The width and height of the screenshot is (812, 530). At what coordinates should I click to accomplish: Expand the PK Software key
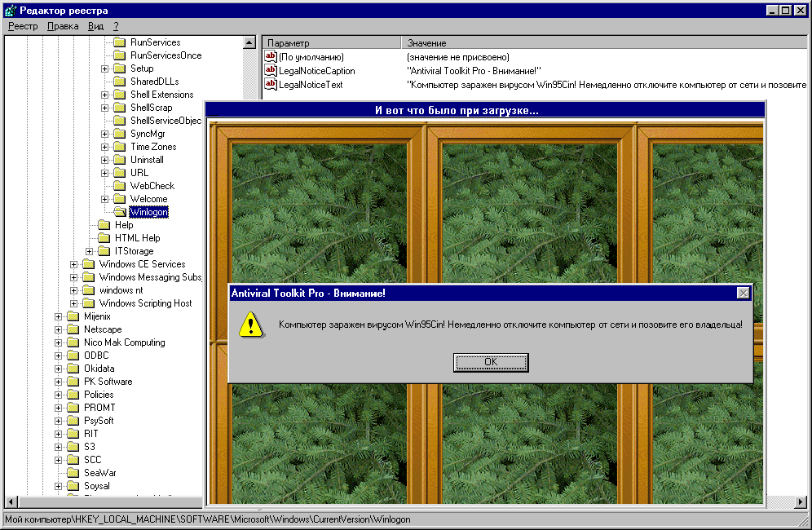tap(58, 382)
